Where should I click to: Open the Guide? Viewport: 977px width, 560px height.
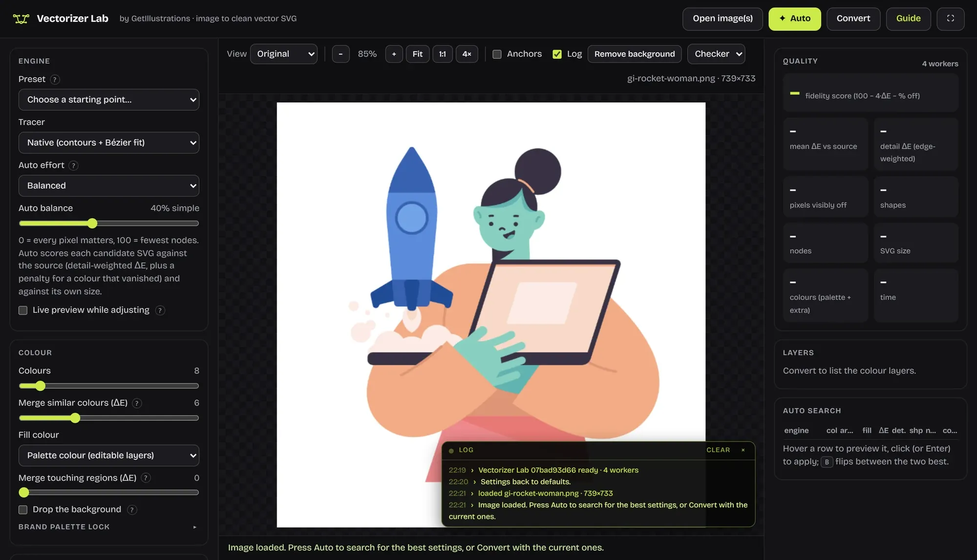pyautogui.click(x=908, y=19)
